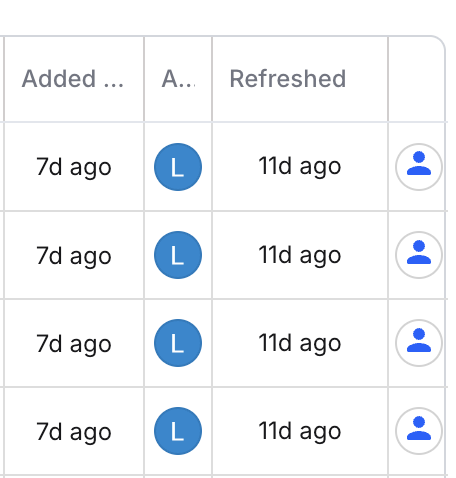This screenshot has height=478, width=456.
Task: Select third row's 11d ago refreshed cell
Action: coord(300,343)
